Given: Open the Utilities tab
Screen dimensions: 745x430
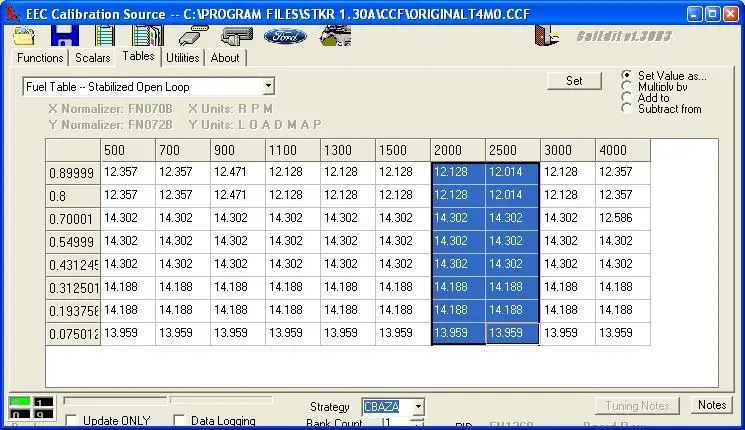Looking at the screenshot, I should click(182, 58).
